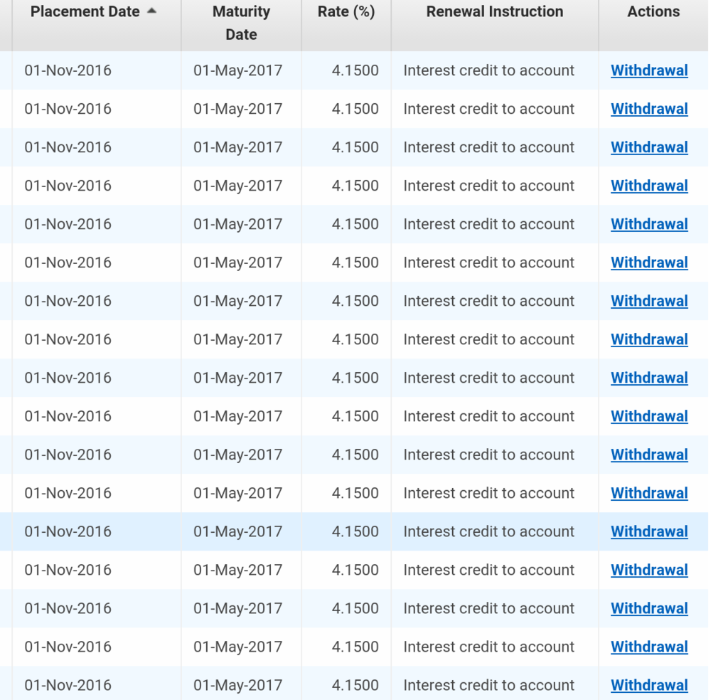728x700 pixels.
Task: Select Withdrawal link in the tenth row
Action: pyautogui.click(x=649, y=416)
